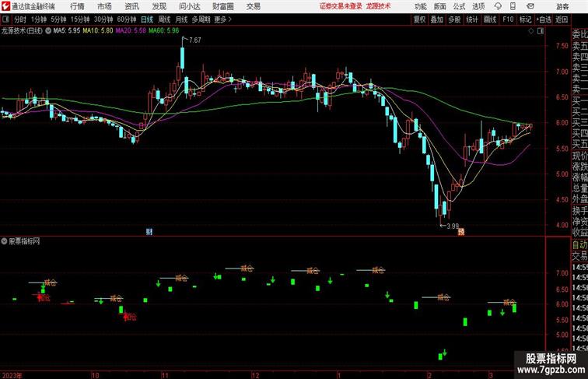Add stock via +自选 button

[x=544, y=19]
